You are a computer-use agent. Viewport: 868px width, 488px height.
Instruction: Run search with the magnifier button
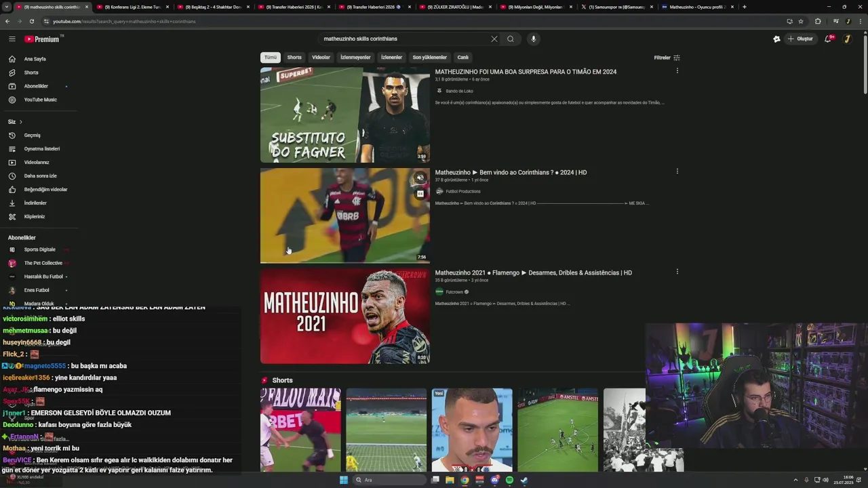tap(511, 39)
